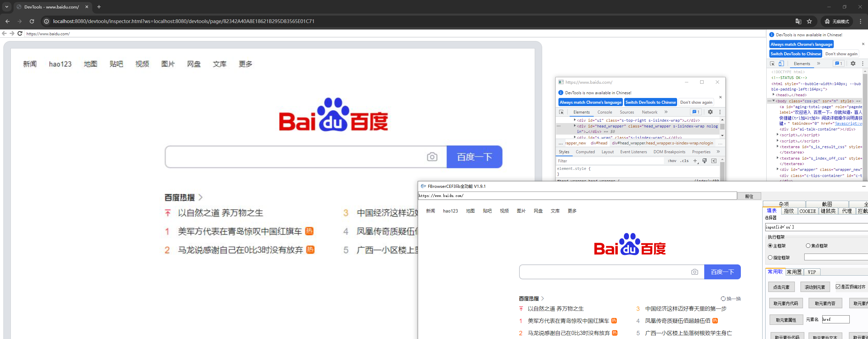Select the 主框架 radio button

[770, 246]
